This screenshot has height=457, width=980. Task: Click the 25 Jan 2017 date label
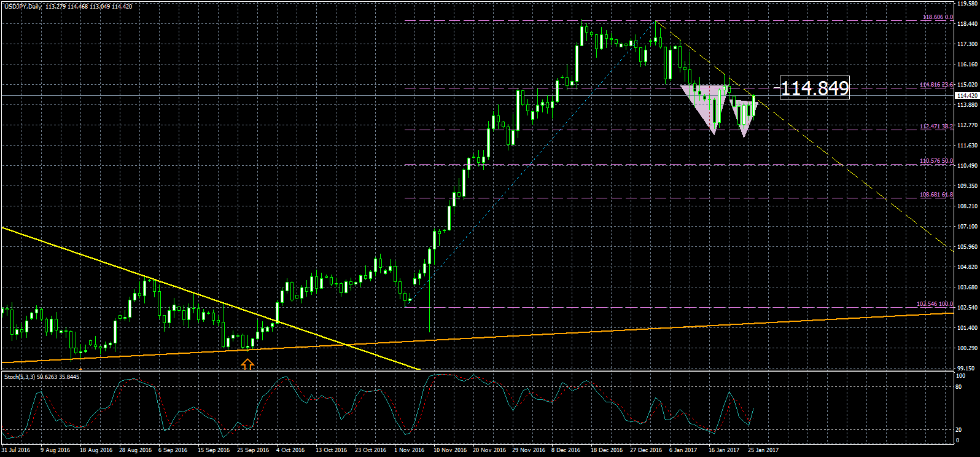click(x=763, y=450)
